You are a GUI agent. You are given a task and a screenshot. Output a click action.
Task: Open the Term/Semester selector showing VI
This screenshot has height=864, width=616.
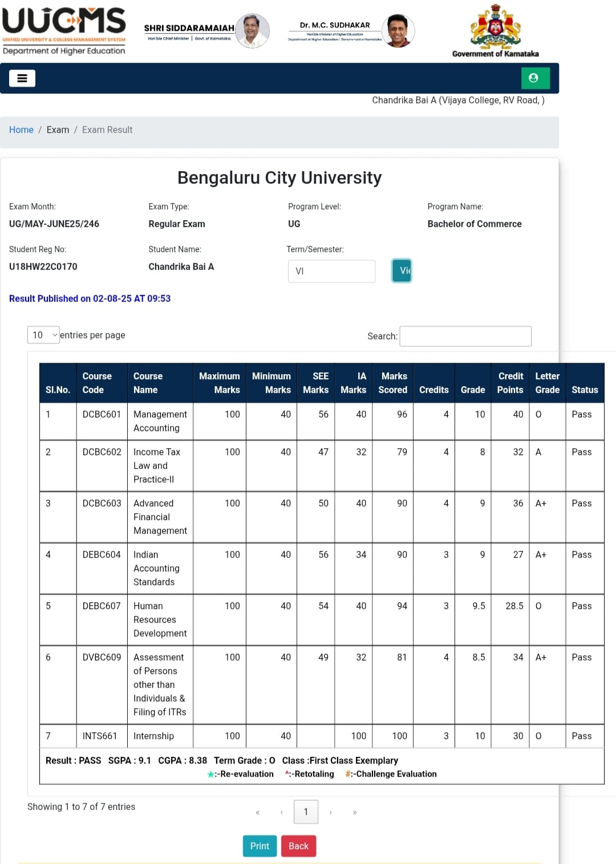coord(331,271)
